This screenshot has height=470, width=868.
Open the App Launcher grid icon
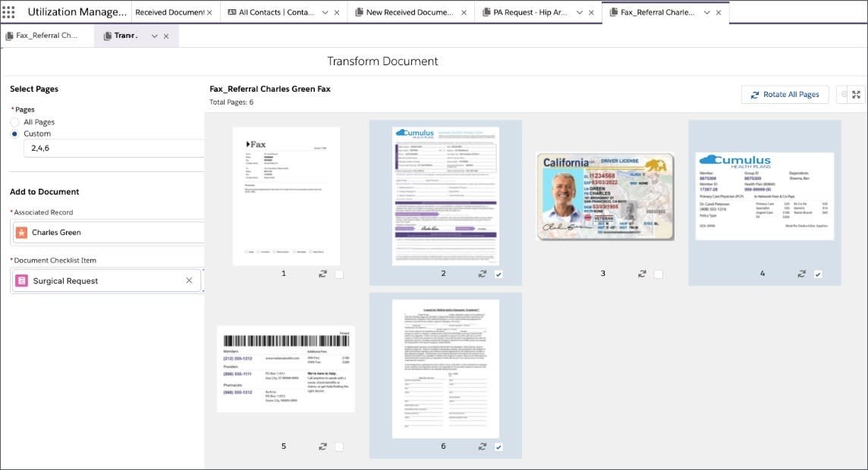click(8, 11)
